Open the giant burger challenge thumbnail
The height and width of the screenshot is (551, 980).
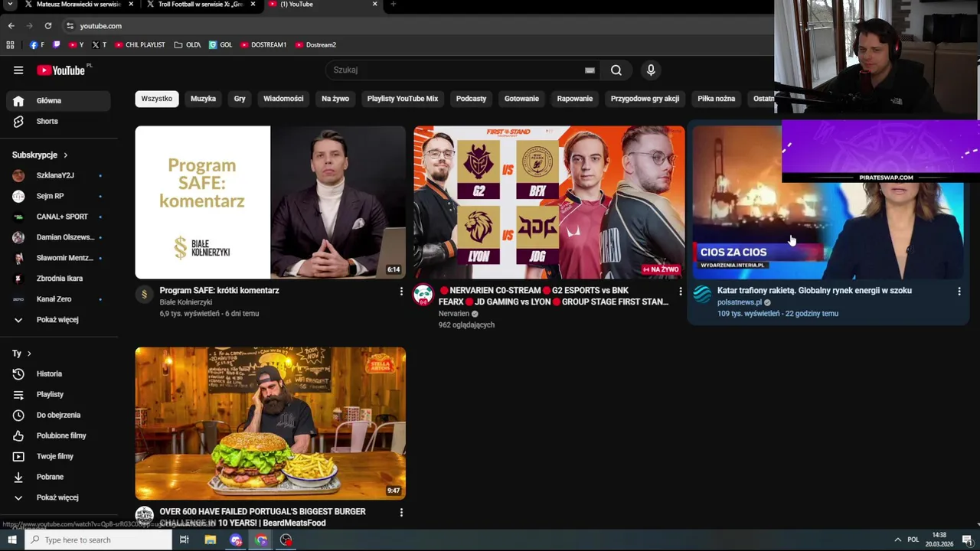pos(270,423)
